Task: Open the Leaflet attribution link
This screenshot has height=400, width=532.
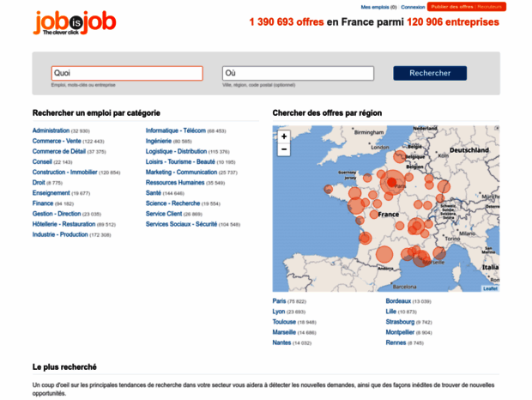Action: point(490,288)
